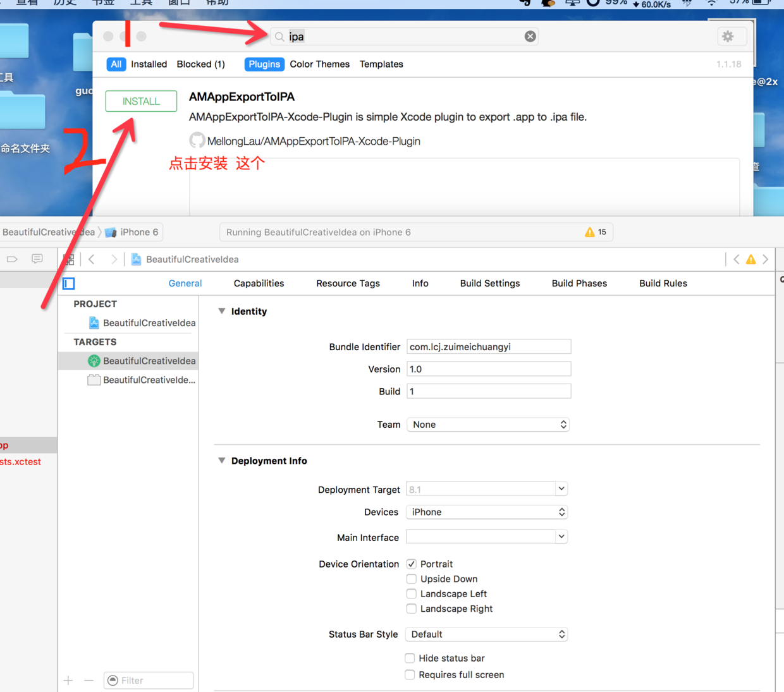Open the Resource Tags tab
Viewport: 784px width, 692px height.
coord(348,283)
